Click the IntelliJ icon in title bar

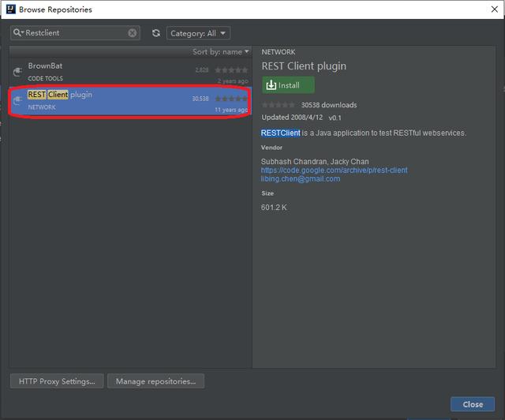pyautogui.click(x=8, y=9)
